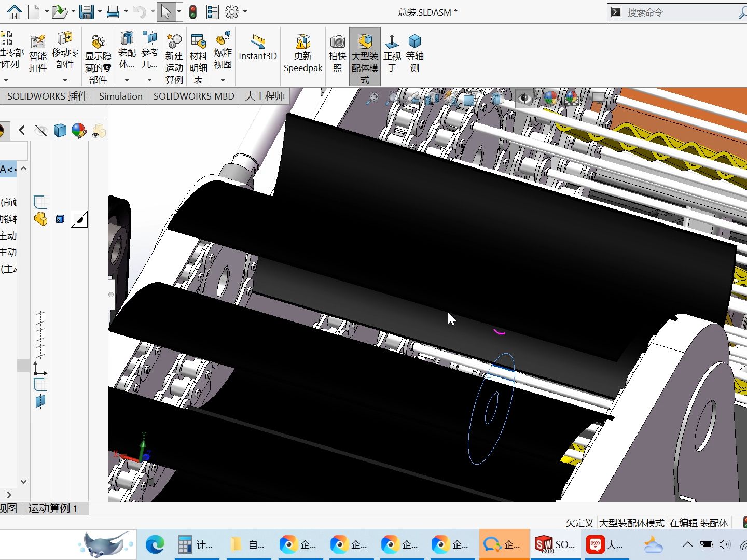The width and height of the screenshot is (747, 560).
Task: Switch to 大工程师 tab
Action: pyautogui.click(x=265, y=96)
